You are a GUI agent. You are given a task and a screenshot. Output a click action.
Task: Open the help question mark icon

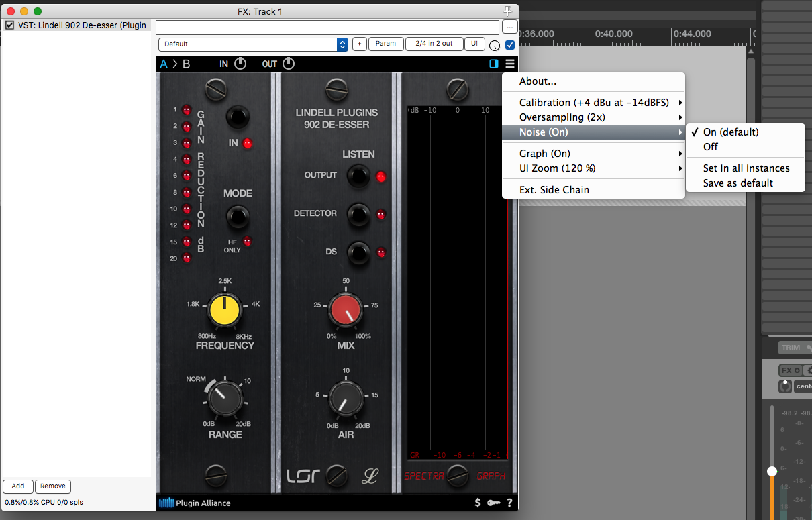click(509, 503)
